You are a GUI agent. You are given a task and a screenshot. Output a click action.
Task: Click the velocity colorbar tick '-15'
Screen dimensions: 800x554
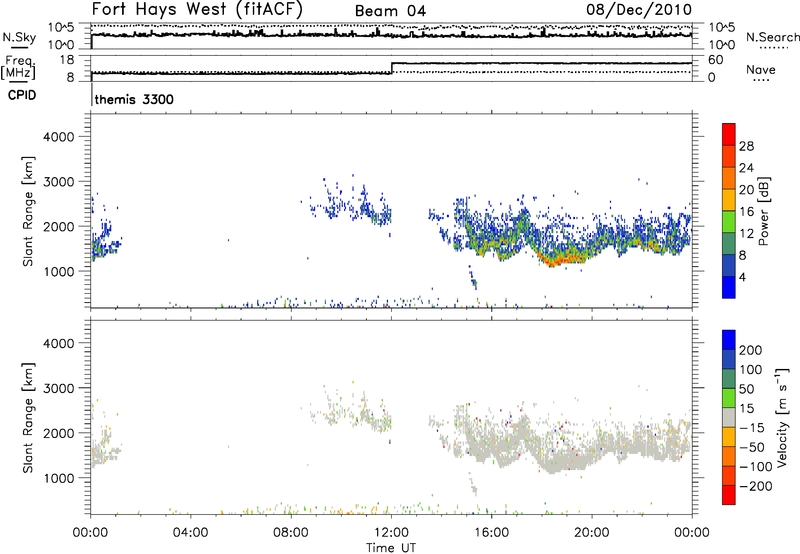click(x=752, y=428)
